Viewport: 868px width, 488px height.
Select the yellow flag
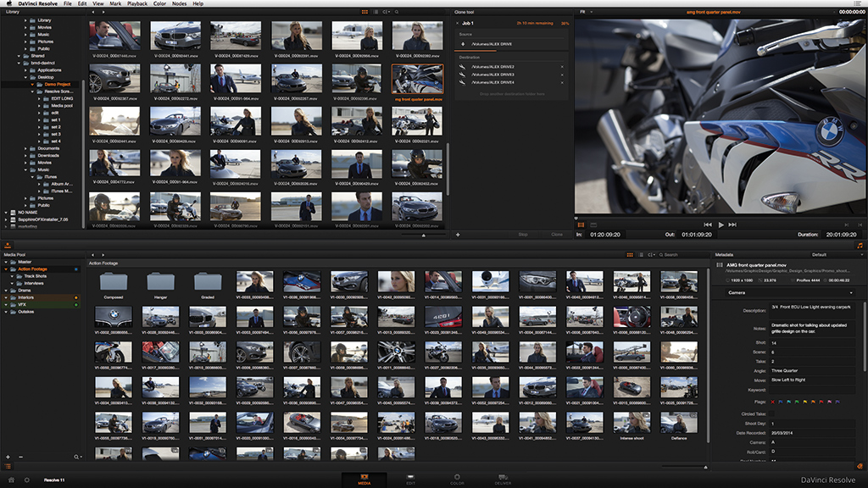point(805,402)
